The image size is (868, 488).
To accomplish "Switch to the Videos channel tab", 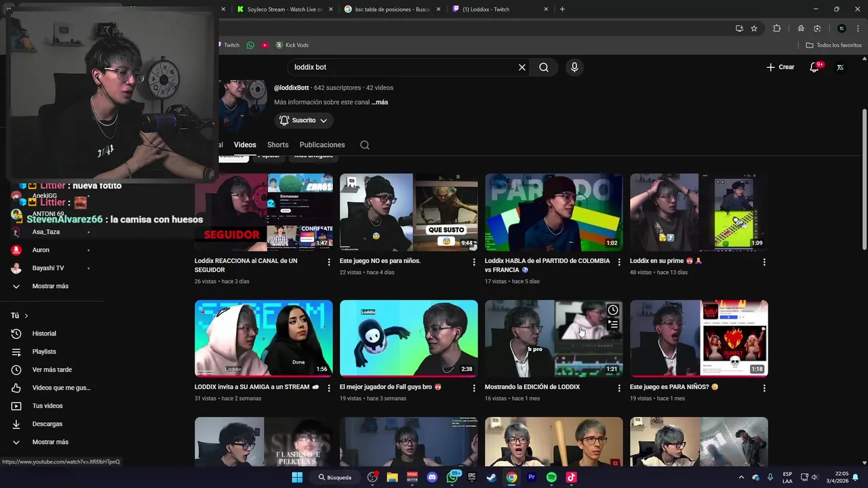I will tap(245, 145).
